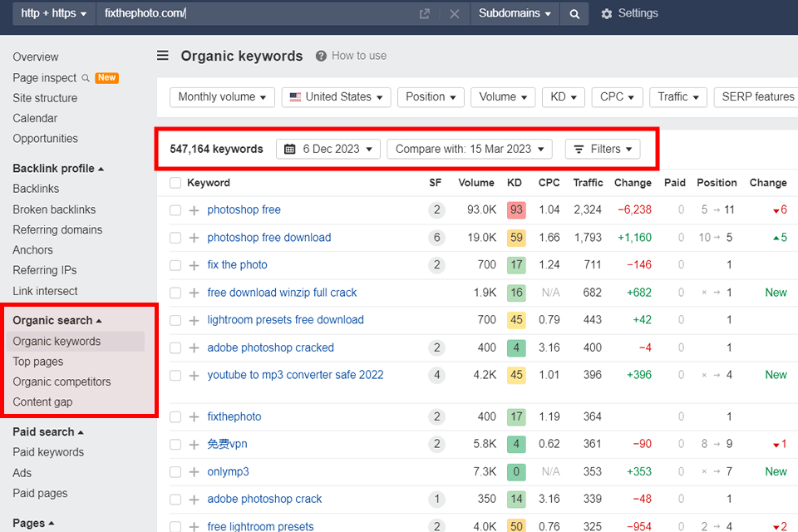798x532 pixels.
Task: Sort by the Volume column header
Action: click(x=475, y=183)
